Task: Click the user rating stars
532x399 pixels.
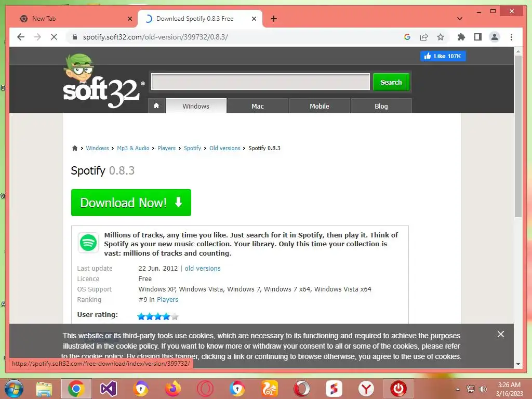Action: 158,316
